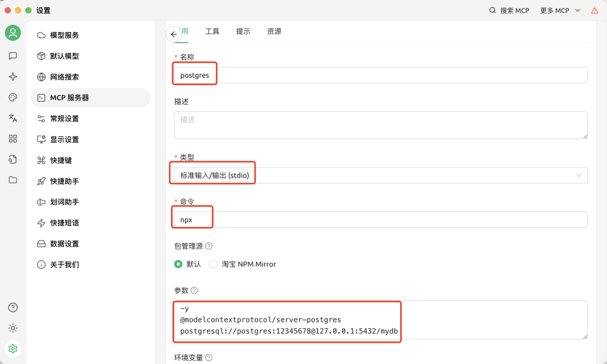Switch to the 工具 tab
Screen dimensions: 607x364
(x=212, y=31)
